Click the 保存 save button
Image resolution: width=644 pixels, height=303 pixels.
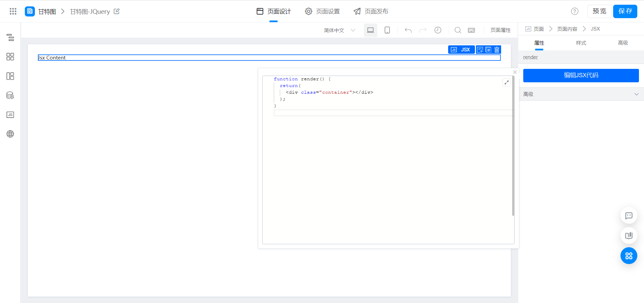[x=625, y=11]
